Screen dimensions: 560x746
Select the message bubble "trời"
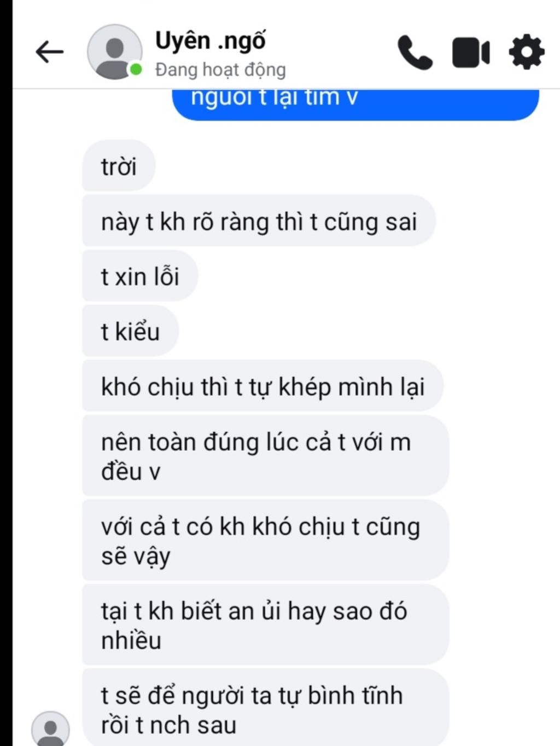[119, 166]
